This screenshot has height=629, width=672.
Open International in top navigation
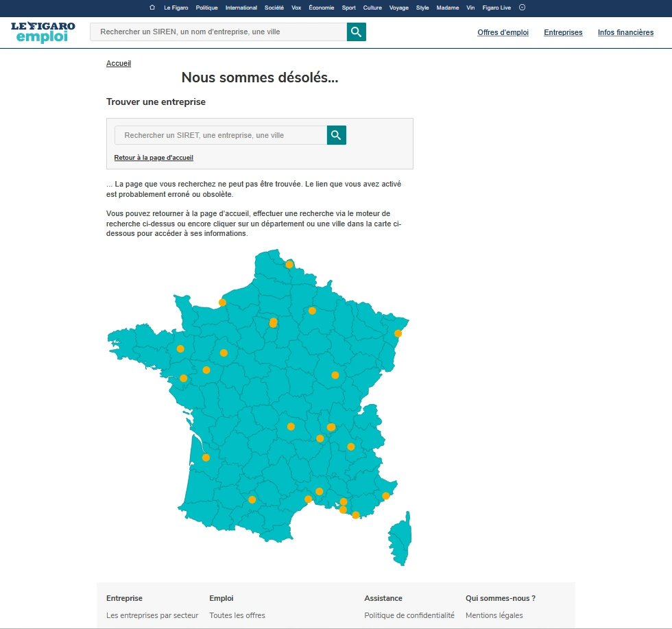[241, 8]
